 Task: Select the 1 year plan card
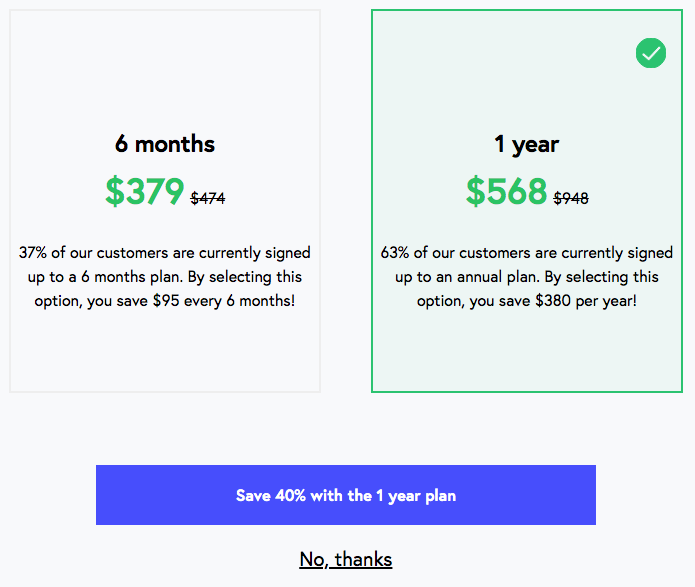[x=527, y=100]
